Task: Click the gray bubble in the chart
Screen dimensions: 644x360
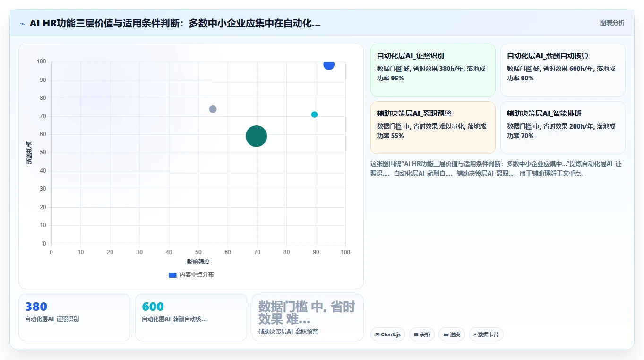Action: coord(213,109)
